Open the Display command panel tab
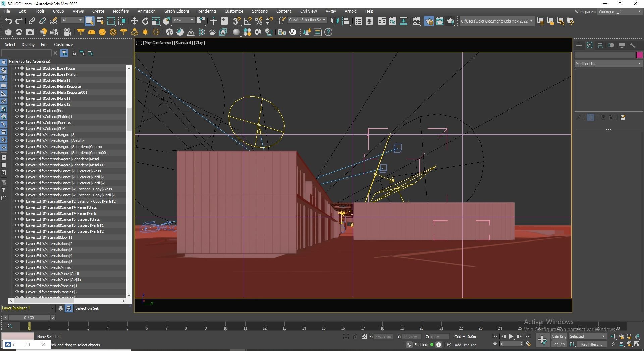Screen dimensions: 644x351 click(x=622, y=45)
